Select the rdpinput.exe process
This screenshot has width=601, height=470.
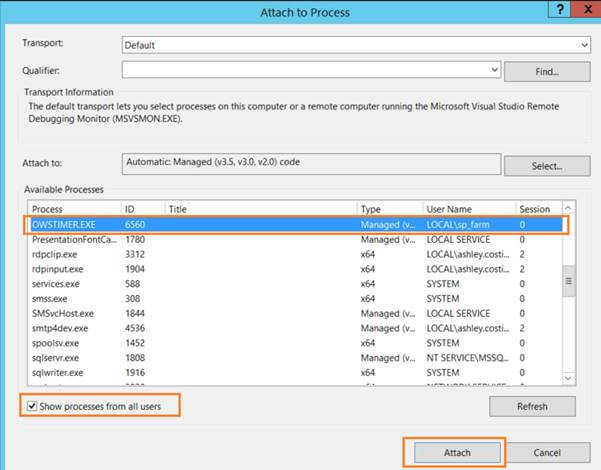(295, 269)
